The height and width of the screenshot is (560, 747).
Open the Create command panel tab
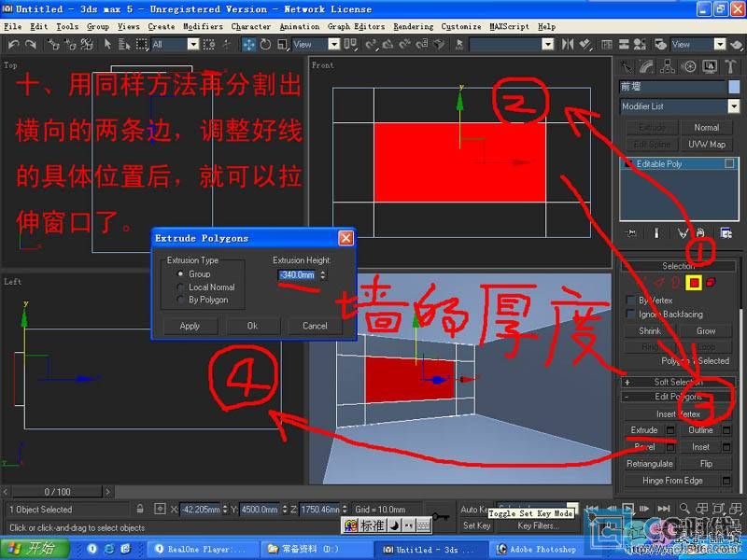click(626, 66)
